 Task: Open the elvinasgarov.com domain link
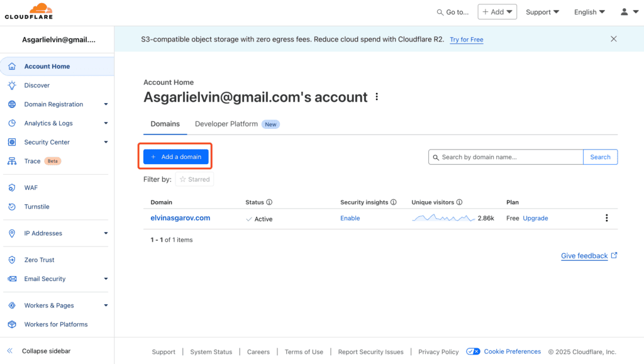[180, 218]
